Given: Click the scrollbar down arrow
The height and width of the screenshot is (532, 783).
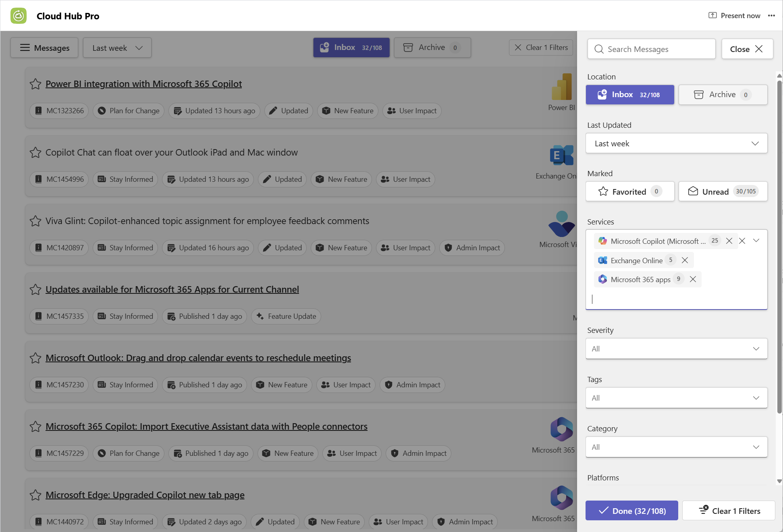Looking at the screenshot, I should tap(779, 481).
